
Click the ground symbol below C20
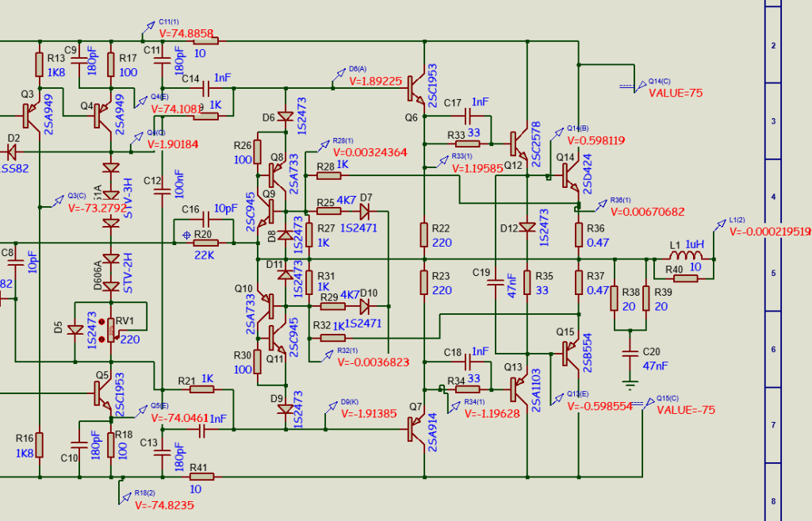click(630, 385)
